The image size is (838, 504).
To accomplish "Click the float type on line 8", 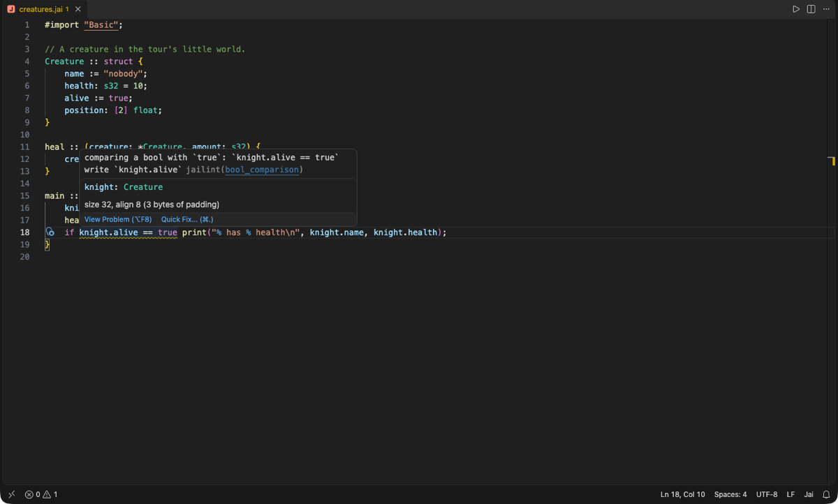I will tap(145, 110).
